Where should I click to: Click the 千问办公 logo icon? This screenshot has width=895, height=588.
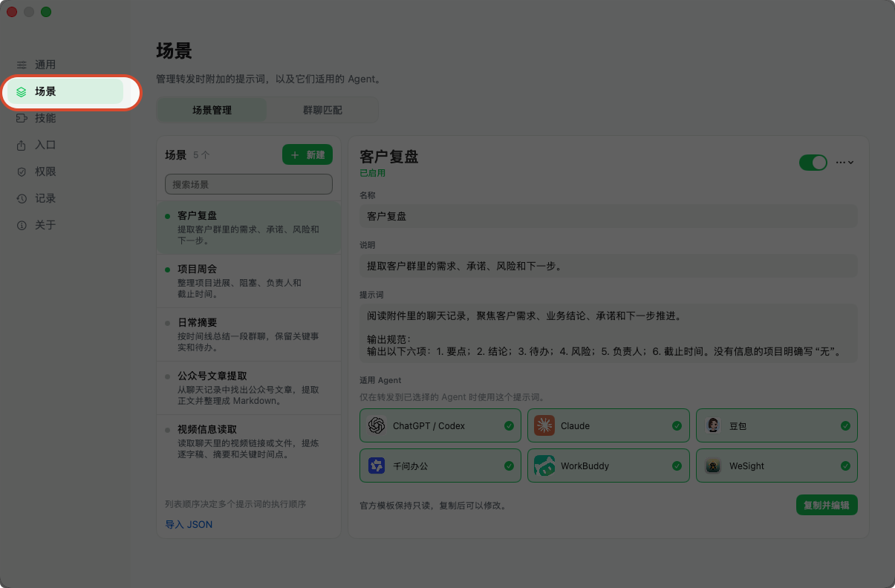tap(377, 466)
